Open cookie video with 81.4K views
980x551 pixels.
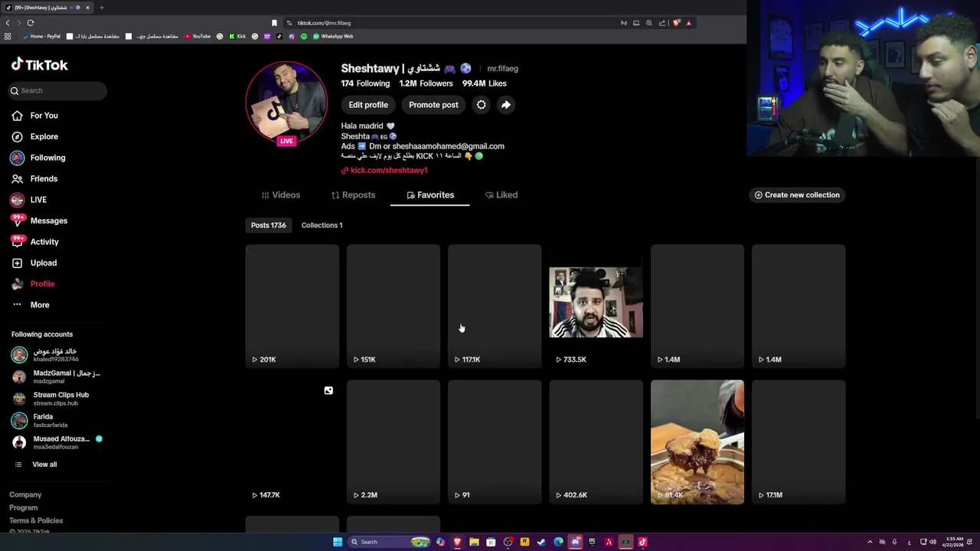(697, 442)
